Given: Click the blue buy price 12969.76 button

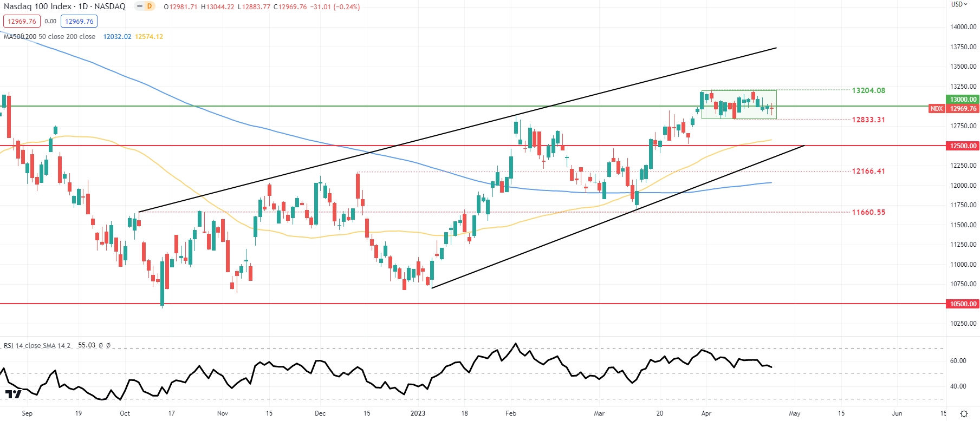Looking at the screenshot, I should (x=79, y=21).
